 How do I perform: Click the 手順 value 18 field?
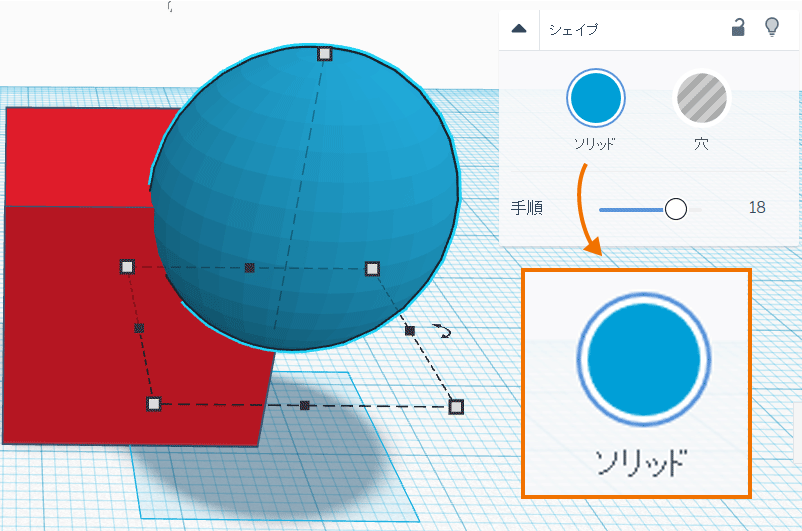pos(756,208)
